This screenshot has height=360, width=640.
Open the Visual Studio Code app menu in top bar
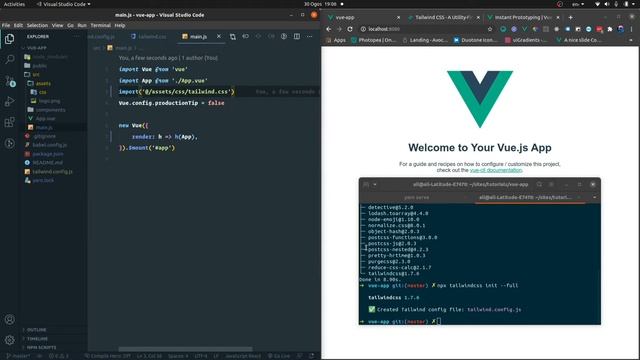click(x=63, y=4)
